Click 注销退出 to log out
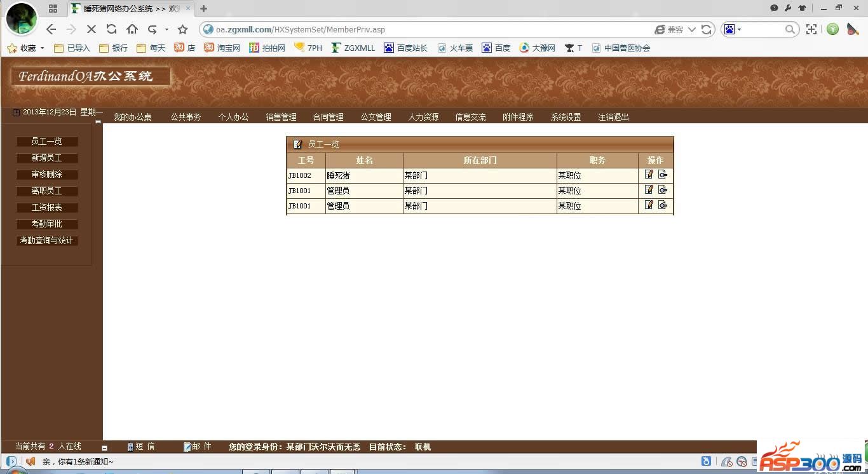This screenshot has width=868, height=474. pyautogui.click(x=613, y=117)
